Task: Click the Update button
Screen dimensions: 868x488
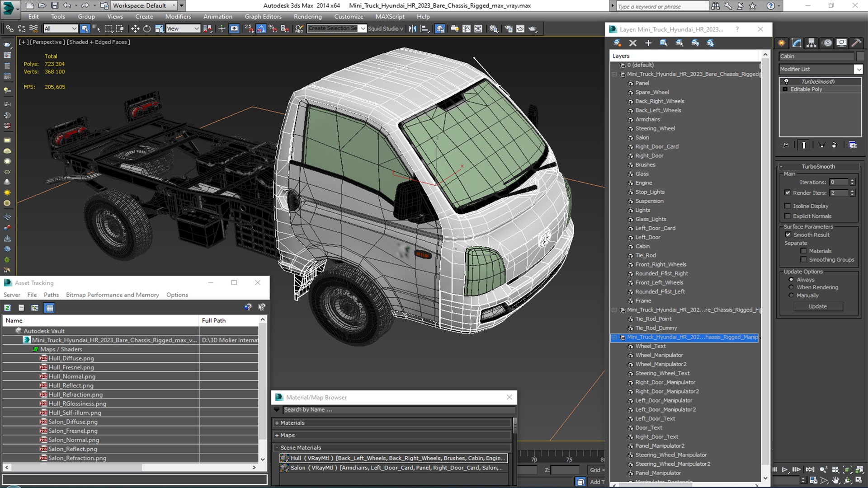Action: [x=817, y=306]
